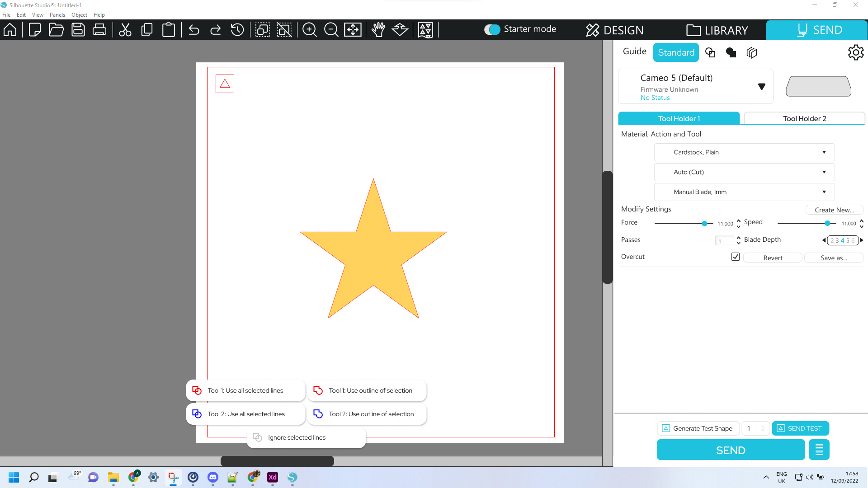
Task: Click the Select All icon
Action: pyautogui.click(x=262, y=30)
